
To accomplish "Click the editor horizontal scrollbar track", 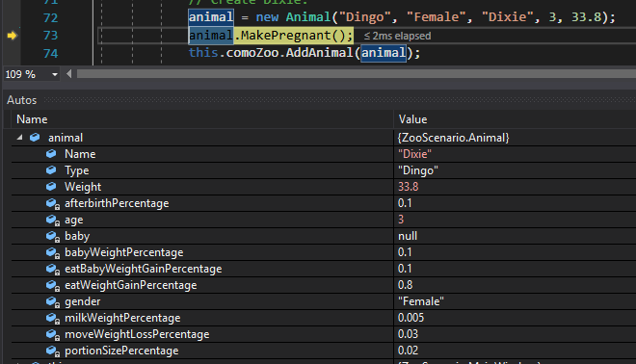I will [357, 74].
